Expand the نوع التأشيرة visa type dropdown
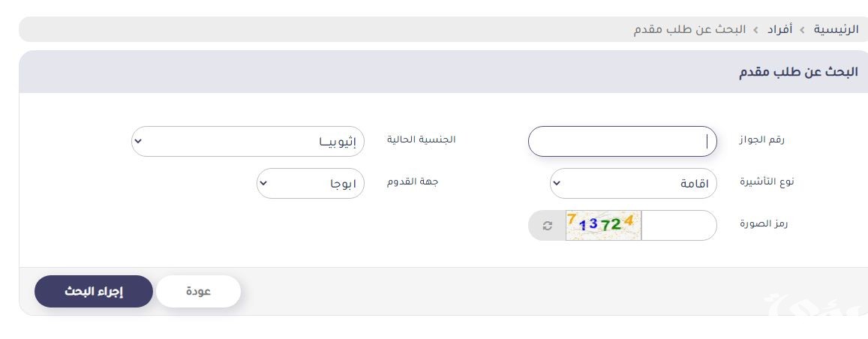This screenshot has height=339, width=868. pos(633,183)
